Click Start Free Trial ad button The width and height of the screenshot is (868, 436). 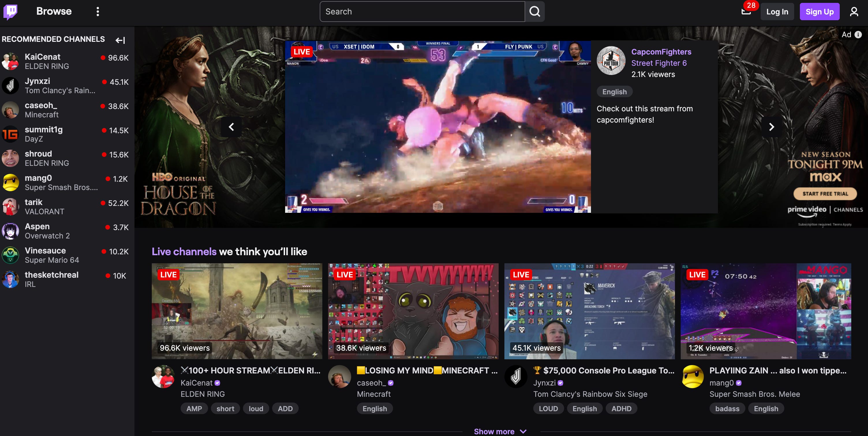click(x=825, y=193)
